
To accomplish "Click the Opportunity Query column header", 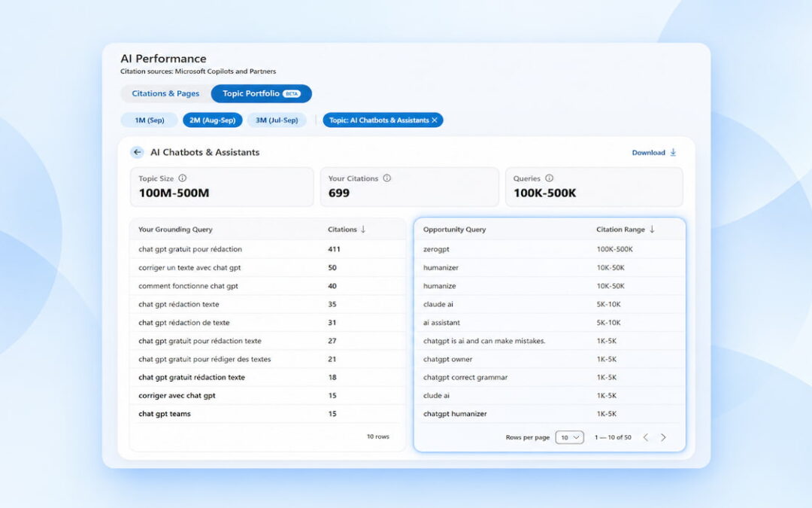I will [454, 229].
